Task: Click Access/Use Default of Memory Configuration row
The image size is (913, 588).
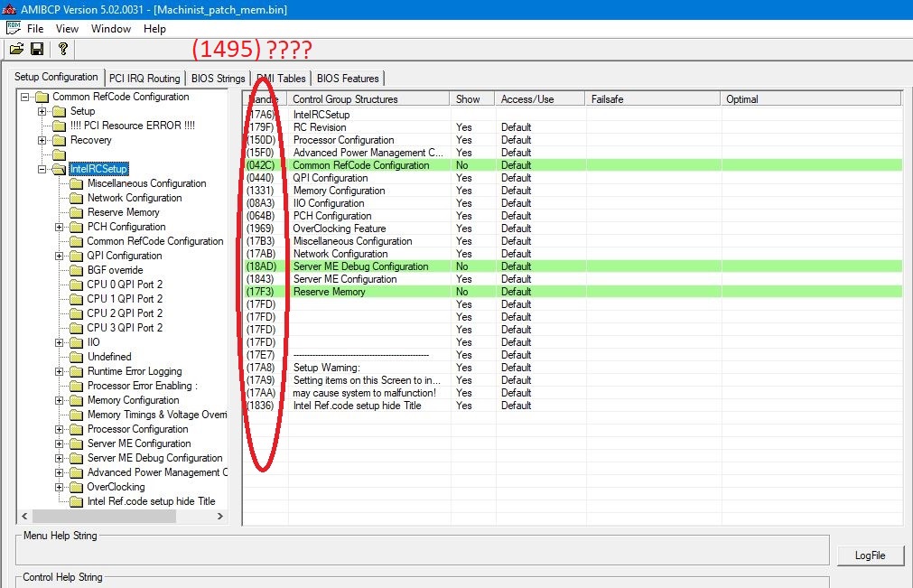Action: pyautogui.click(x=516, y=191)
